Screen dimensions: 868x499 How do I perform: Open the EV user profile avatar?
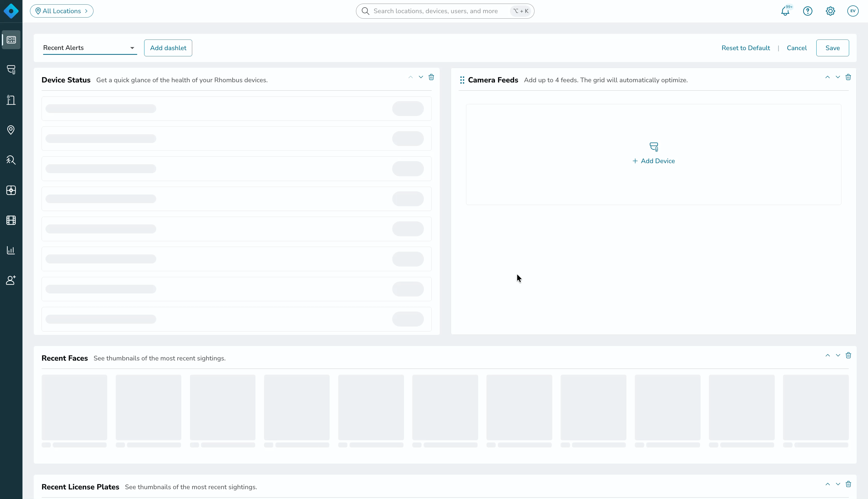tap(853, 11)
